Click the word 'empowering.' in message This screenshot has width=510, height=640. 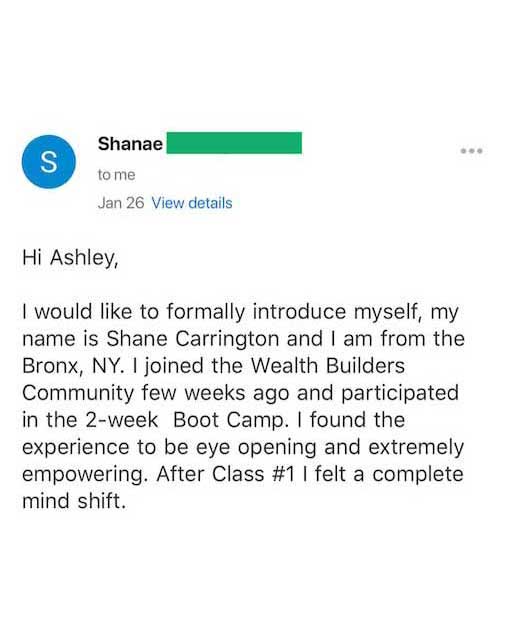tap(84, 475)
